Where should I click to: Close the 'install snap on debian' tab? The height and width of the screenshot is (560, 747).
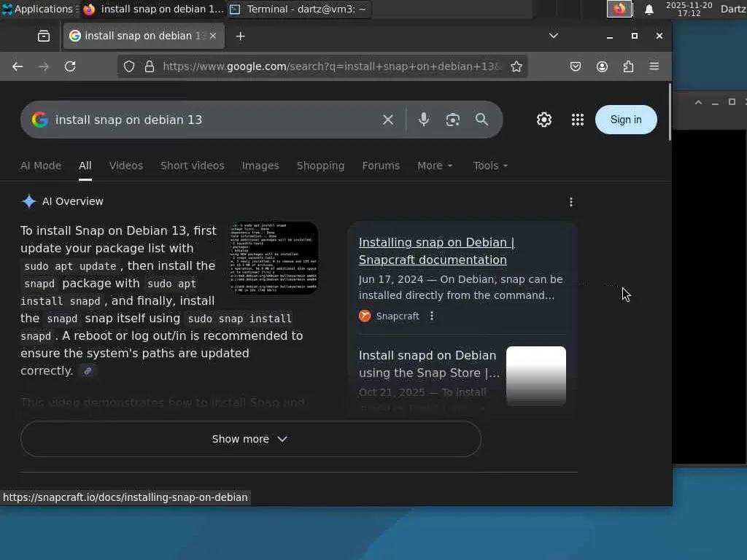click(213, 36)
